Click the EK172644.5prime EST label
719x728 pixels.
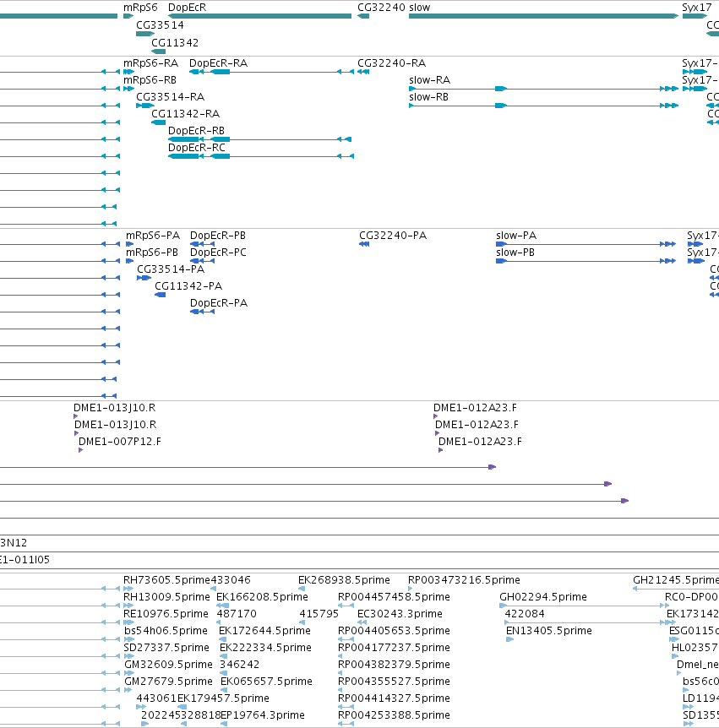[264, 631]
